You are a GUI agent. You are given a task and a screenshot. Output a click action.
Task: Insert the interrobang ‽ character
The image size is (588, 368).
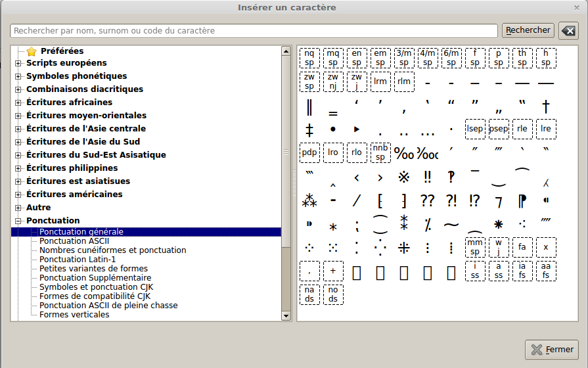click(x=451, y=177)
